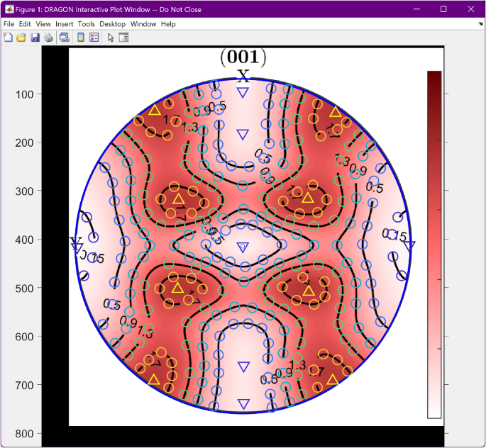Click the Insert Legend toolbar icon

point(94,38)
